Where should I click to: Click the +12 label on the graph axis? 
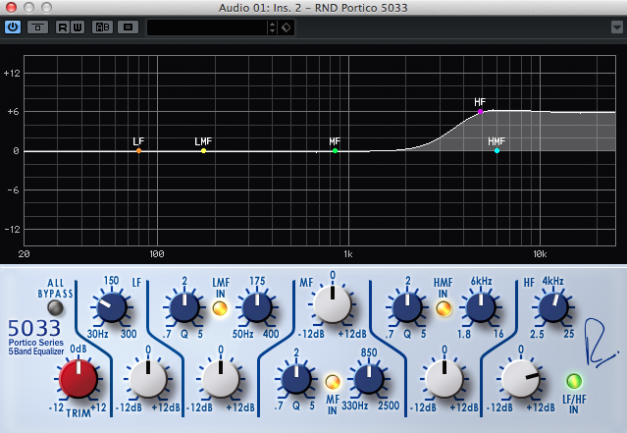pyautogui.click(x=11, y=74)
